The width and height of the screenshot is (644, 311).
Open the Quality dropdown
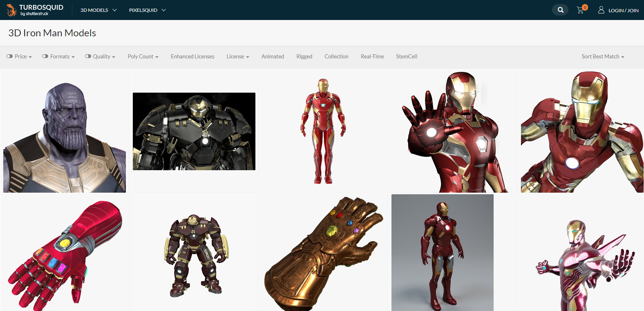[x=104, y=56]
